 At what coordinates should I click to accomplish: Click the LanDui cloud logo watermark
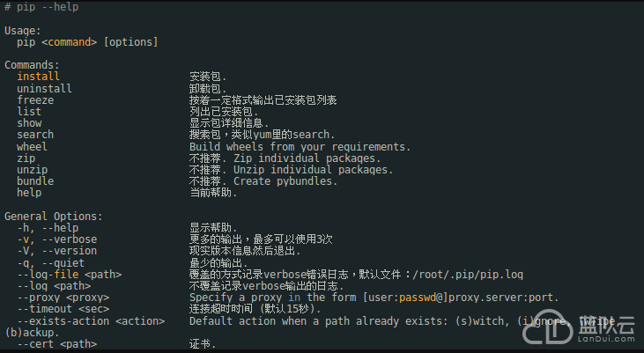pos(578,327)
